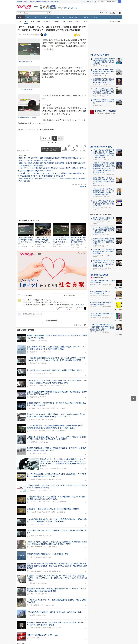Select the スポーツ category tab
Screen dimensions: 138x644
tap(56, 21)
